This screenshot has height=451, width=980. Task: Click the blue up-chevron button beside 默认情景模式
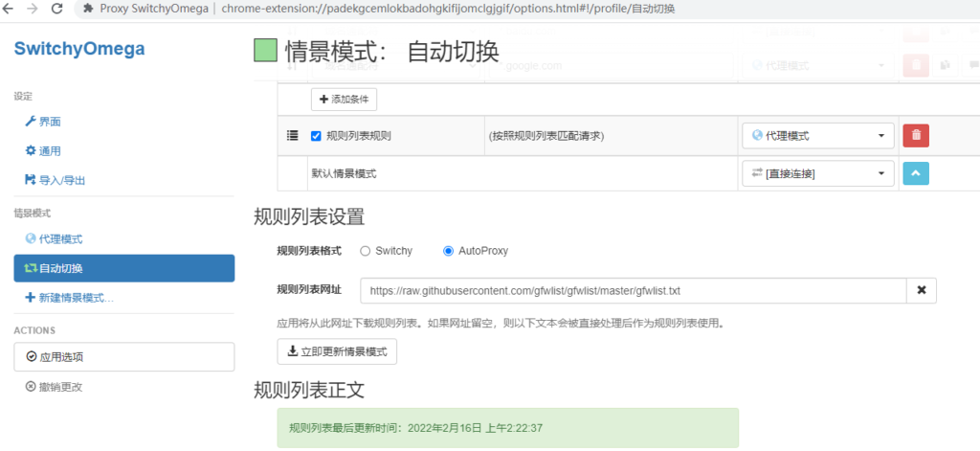(915, 173)
